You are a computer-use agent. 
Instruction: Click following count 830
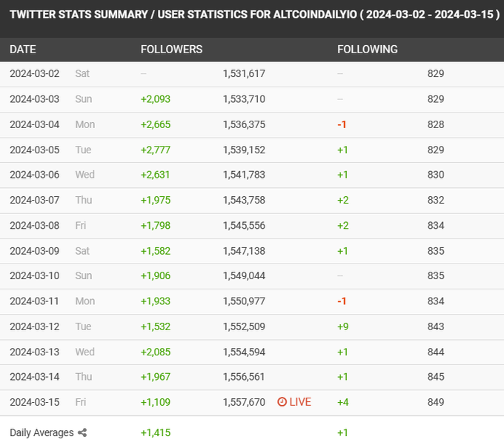(436, 175)
